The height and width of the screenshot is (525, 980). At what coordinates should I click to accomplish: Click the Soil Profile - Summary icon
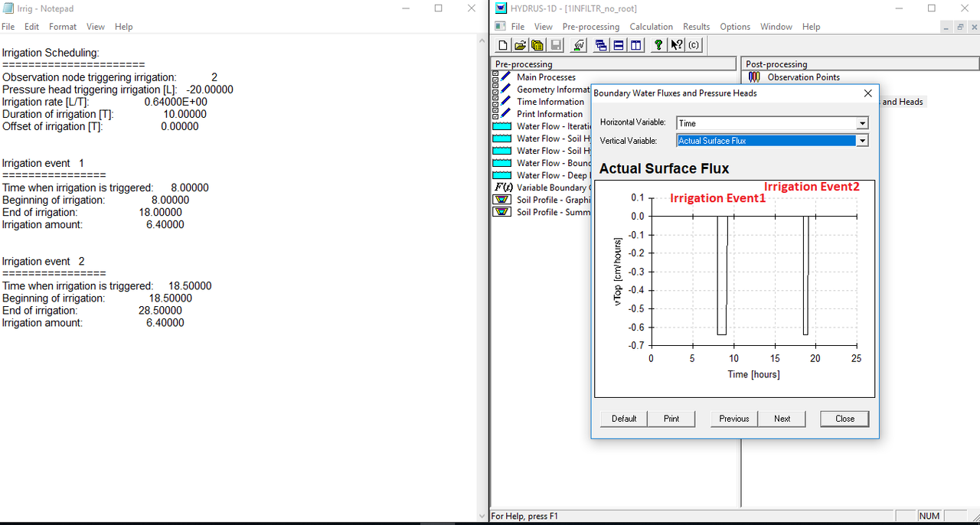coord(501,212)
